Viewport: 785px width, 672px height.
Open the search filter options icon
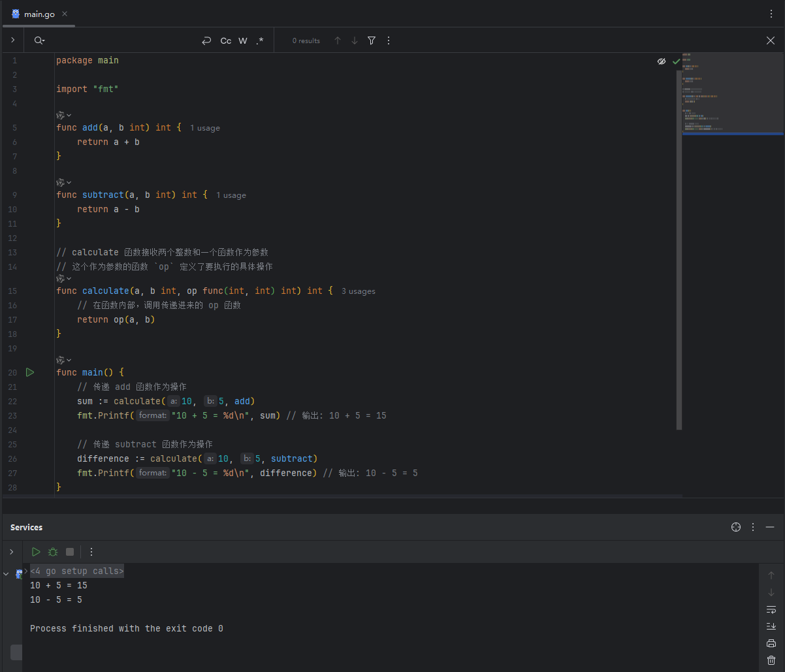click(x=372, y=40)
